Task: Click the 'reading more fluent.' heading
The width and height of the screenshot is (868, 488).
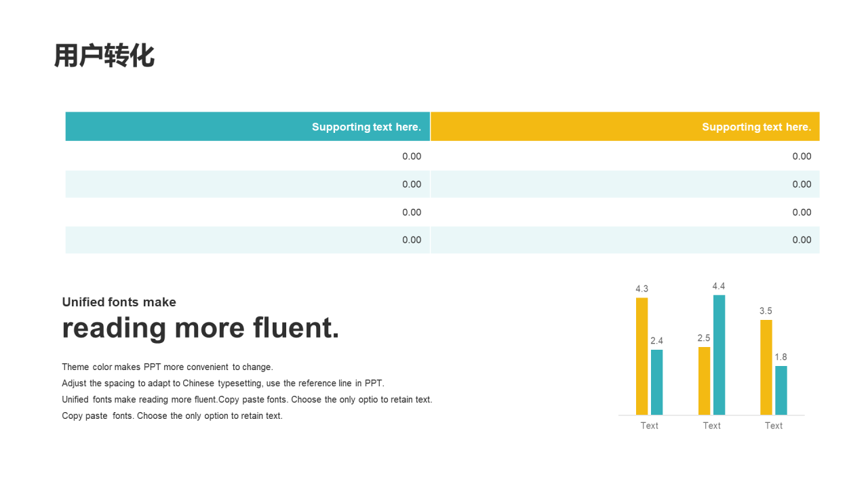Action: [201, 328]
